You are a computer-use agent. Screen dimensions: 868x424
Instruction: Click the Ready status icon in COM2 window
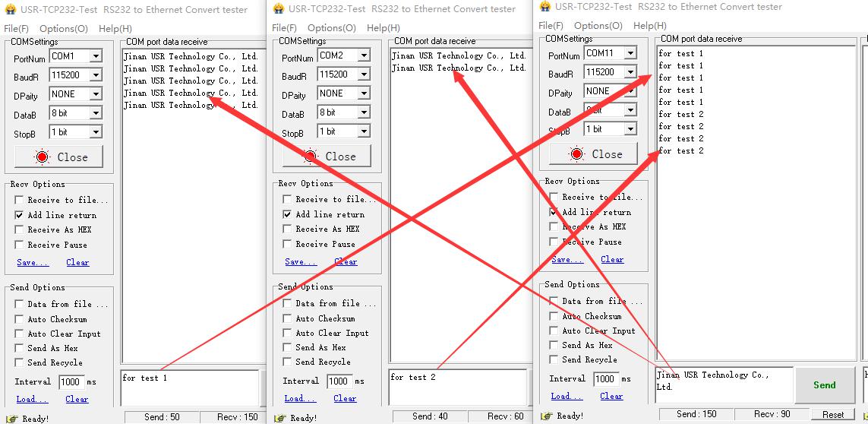(x=279, y=418)
